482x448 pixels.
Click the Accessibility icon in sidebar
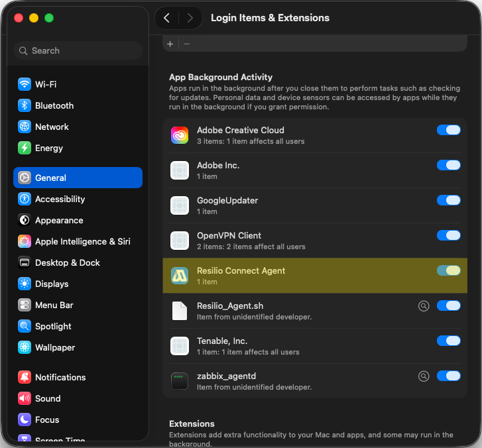pos(25,199)
